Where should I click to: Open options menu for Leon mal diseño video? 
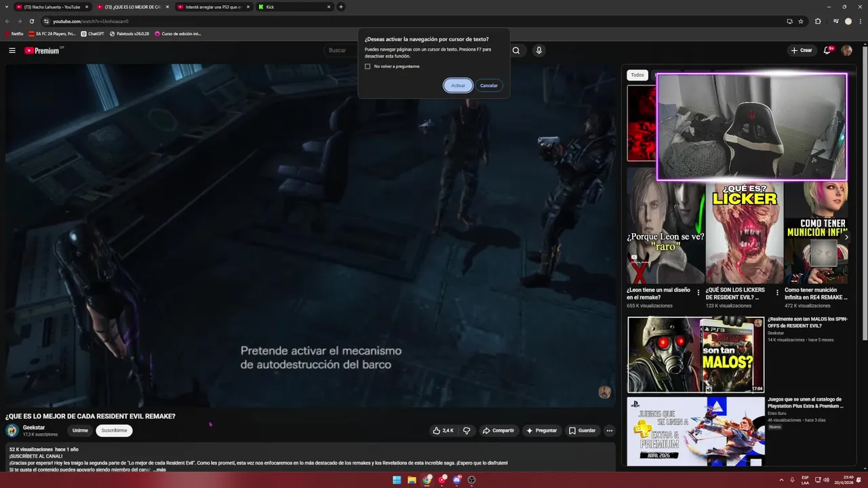click(x=698, y=293)
